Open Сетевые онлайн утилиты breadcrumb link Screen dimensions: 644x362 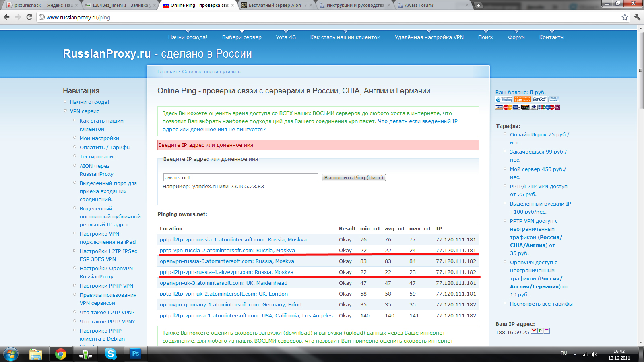click(x=212, y=72)
